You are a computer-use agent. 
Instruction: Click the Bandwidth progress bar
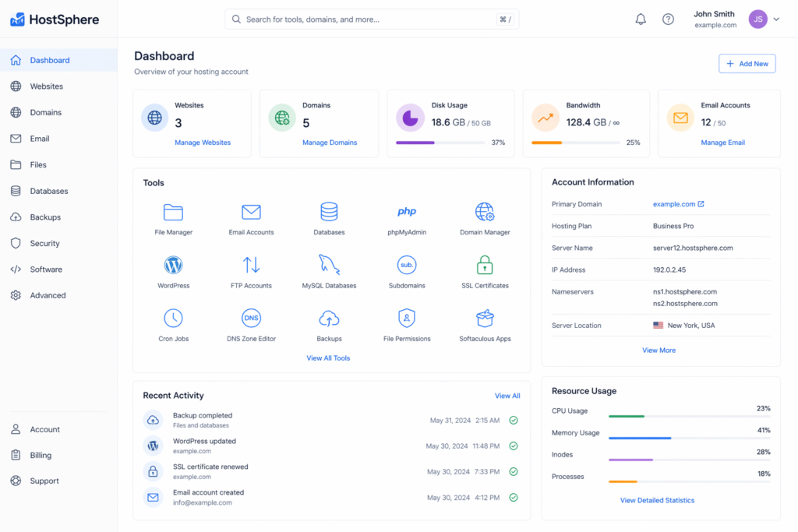576,143
